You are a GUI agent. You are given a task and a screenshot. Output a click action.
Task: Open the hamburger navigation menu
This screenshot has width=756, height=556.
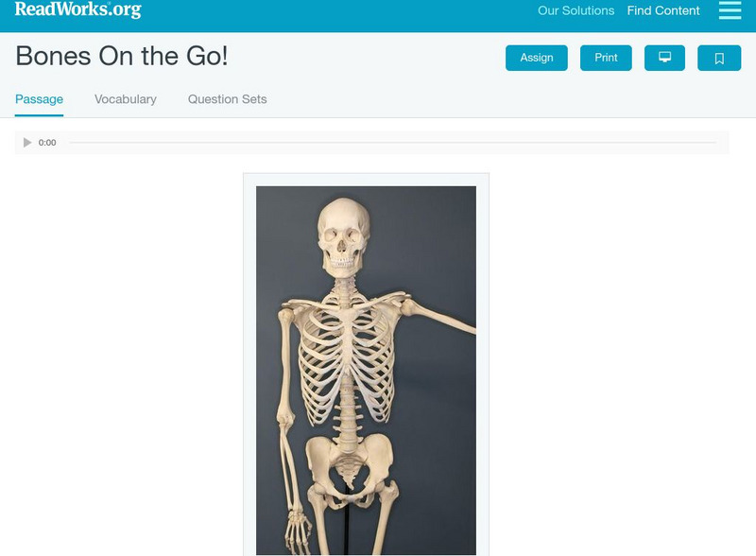click(730, 10)
